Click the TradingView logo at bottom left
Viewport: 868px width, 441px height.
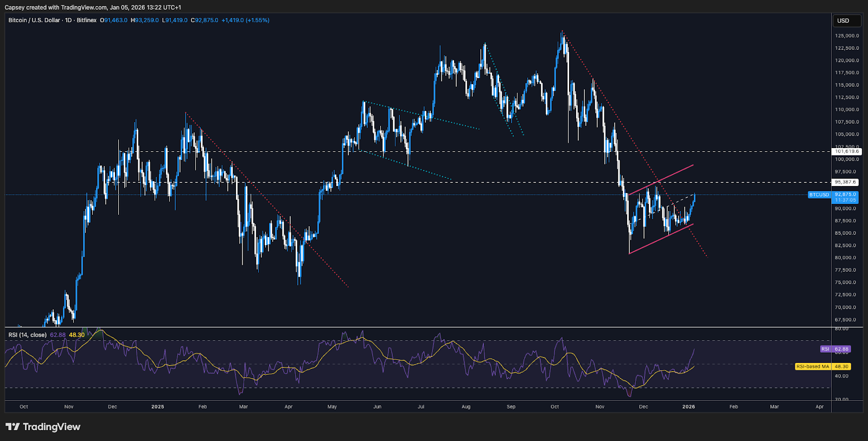[43, 427]
